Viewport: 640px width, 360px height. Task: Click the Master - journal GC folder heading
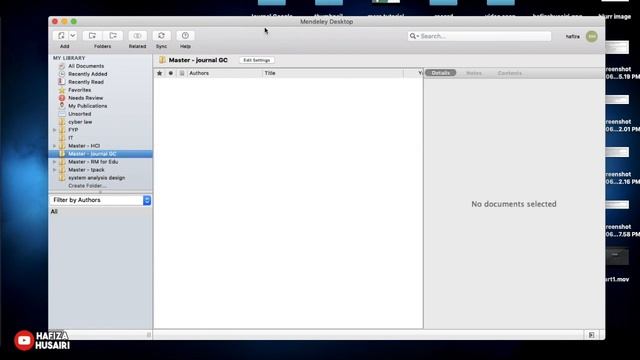click(x=198, y=60)
